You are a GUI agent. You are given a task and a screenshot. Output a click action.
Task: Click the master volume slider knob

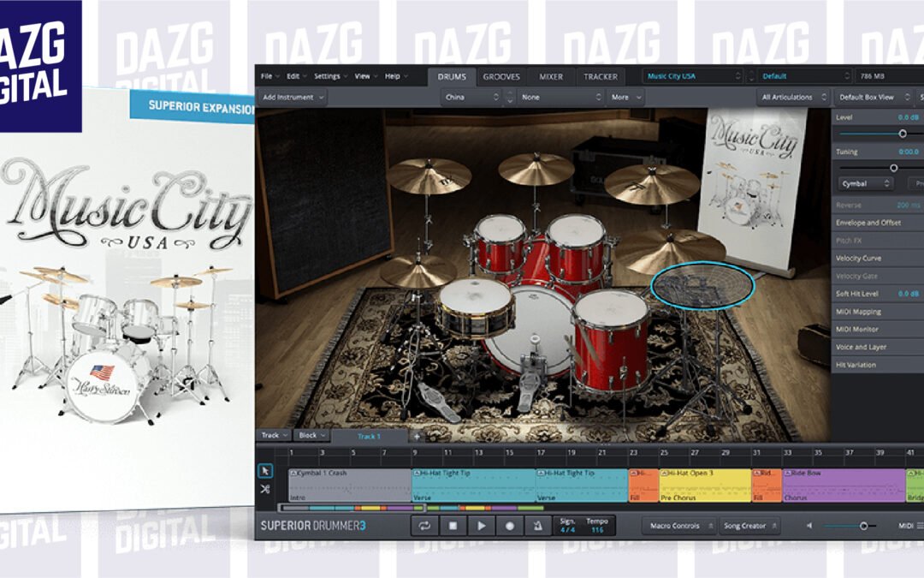click(x=863, y=526)
